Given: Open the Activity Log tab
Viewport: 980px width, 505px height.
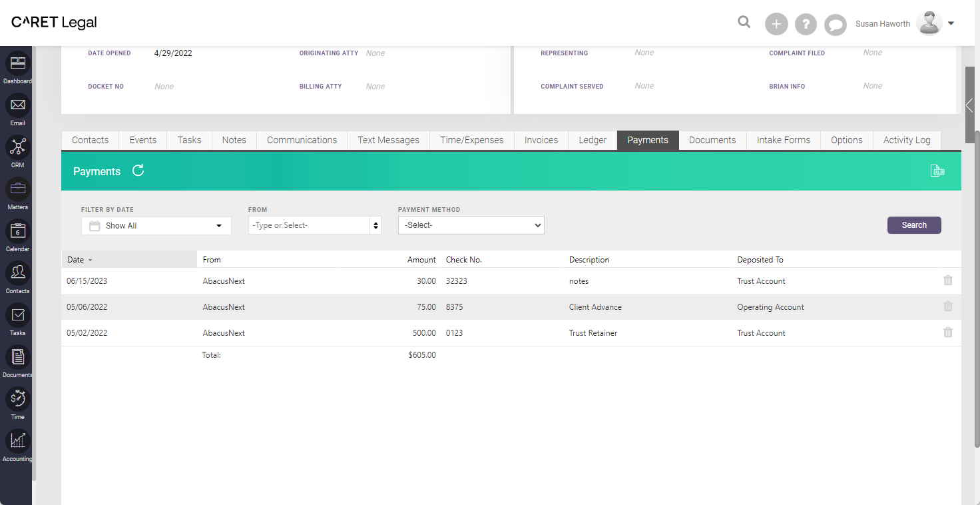Looking at the screenshot, I should click(907, 140).
